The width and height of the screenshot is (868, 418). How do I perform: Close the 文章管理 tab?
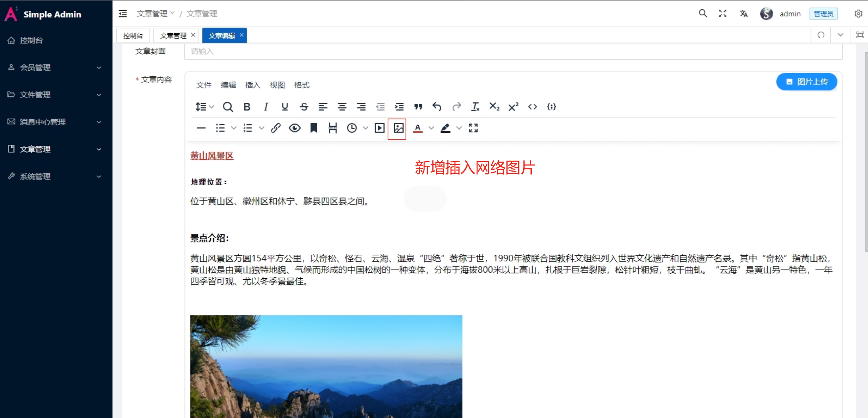pos(193,35)
